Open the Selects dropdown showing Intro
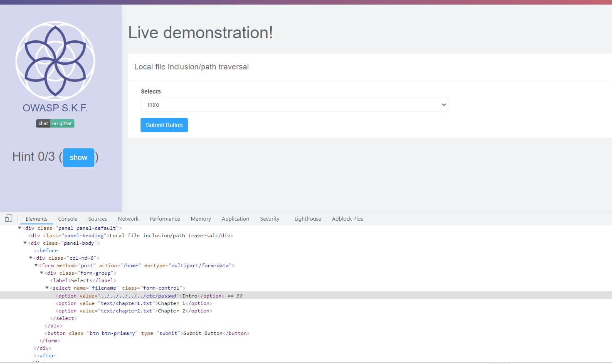The image size is (612, 364). coord(294,105)
